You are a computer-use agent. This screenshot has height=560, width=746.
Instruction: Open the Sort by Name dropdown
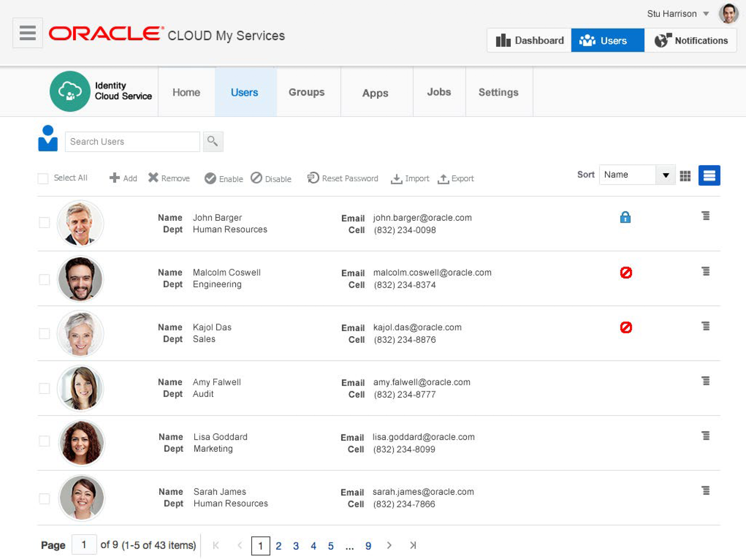637,175
